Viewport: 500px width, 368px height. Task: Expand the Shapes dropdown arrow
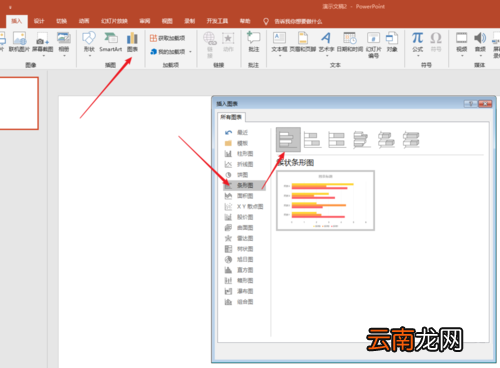coord(89,56)
